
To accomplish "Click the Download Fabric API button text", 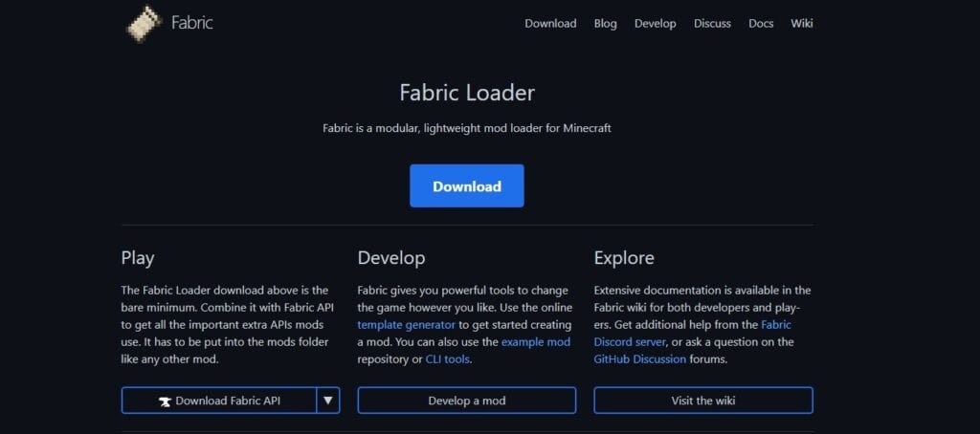I will [x=229, y=401].
